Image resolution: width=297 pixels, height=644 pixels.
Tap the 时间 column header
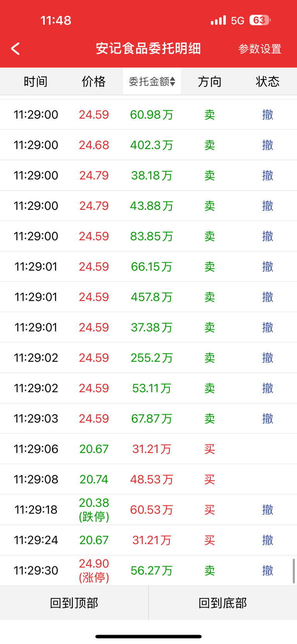click(x=36, y=82)
